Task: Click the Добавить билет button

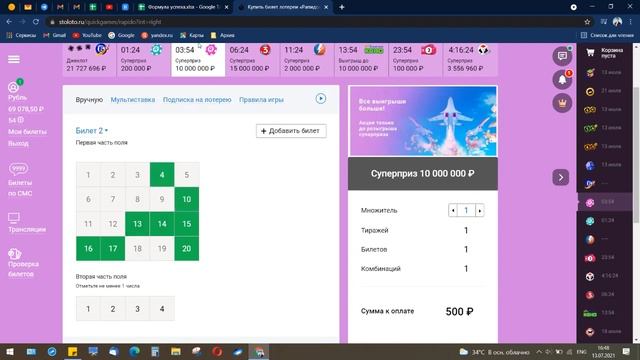Action: 291,131
